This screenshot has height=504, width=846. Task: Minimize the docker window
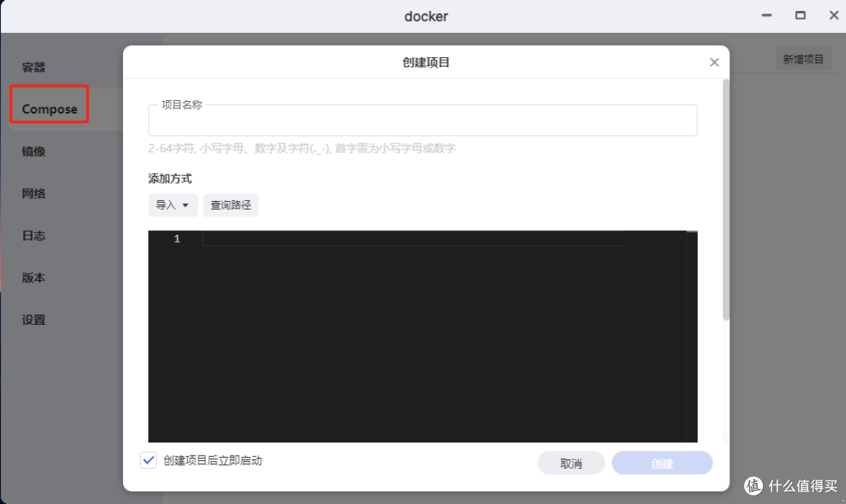click(766, 16)
